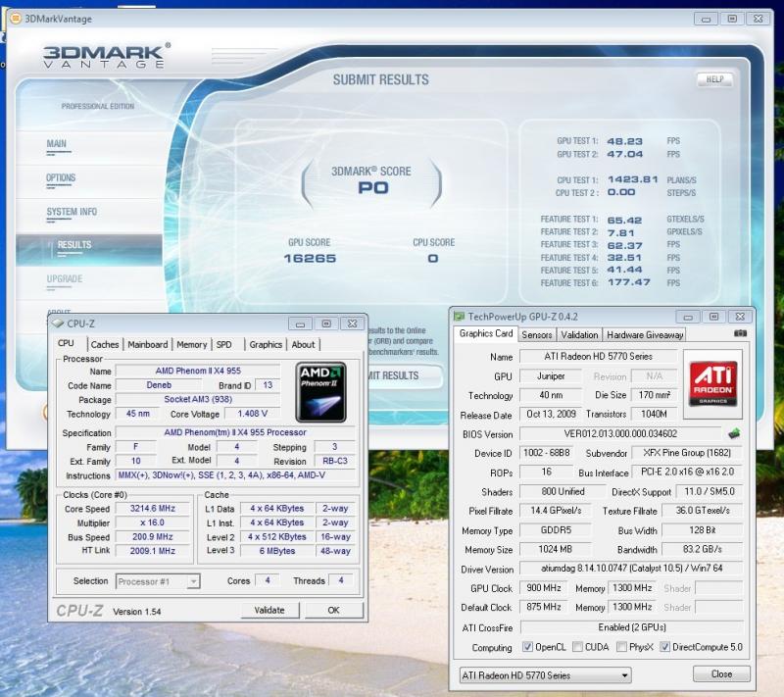Click the Specification field in CPU-Z
This screenshot has width=784, height=697.
point(235,432)
